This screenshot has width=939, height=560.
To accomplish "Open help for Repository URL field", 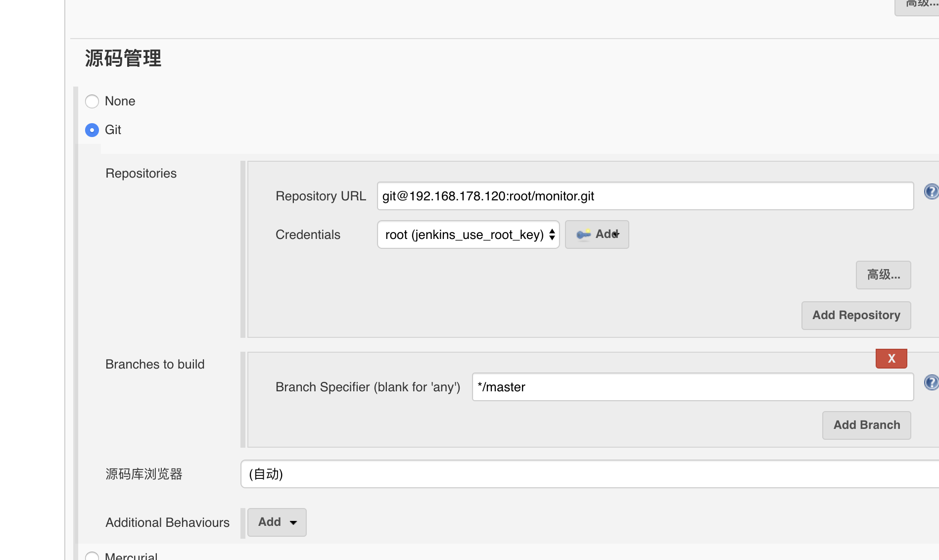I will pos(931,191).
